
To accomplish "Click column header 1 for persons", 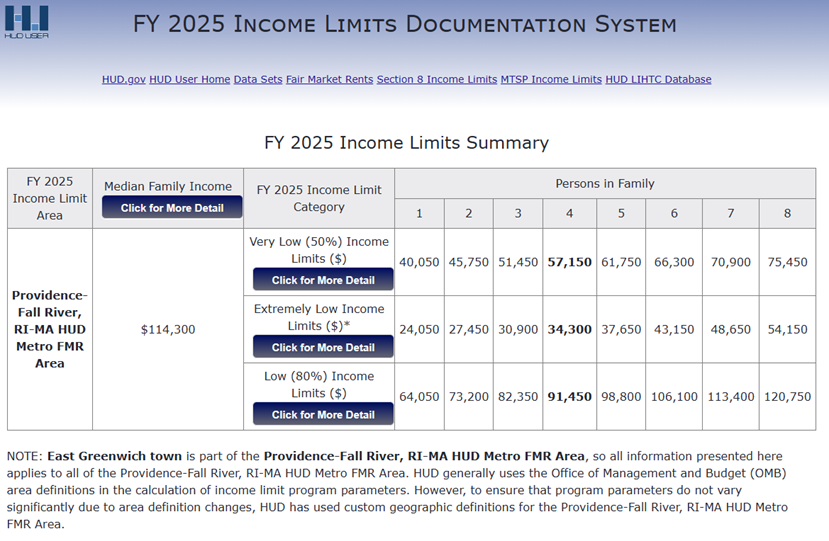I will pos(419,213).
